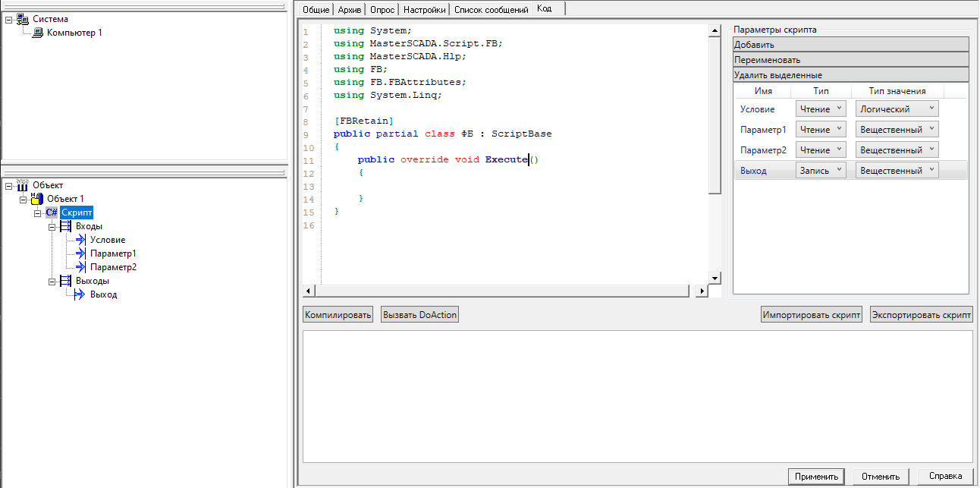Image resolution: width=980 pixels, height=488 pixels.
Task: Select the Параметр2 input in tree
Action: pyautogui.click(x=113, y=267)
